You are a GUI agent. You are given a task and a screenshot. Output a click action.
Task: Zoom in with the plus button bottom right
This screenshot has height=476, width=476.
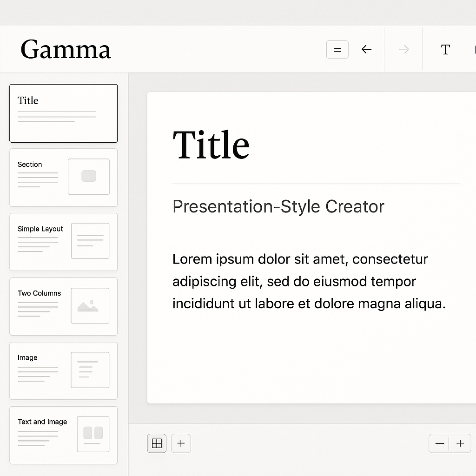pos(460,443)
